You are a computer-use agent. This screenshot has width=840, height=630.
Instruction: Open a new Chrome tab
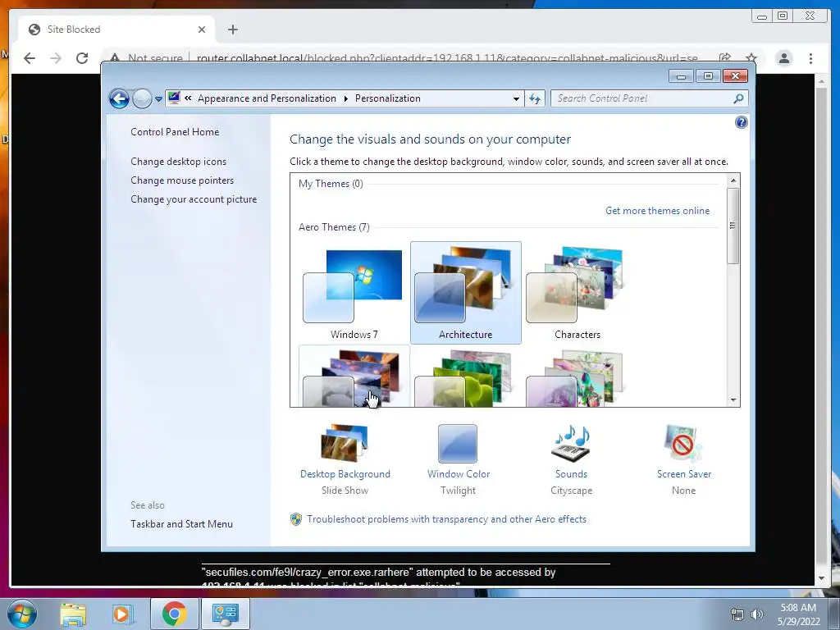(232, 30)
